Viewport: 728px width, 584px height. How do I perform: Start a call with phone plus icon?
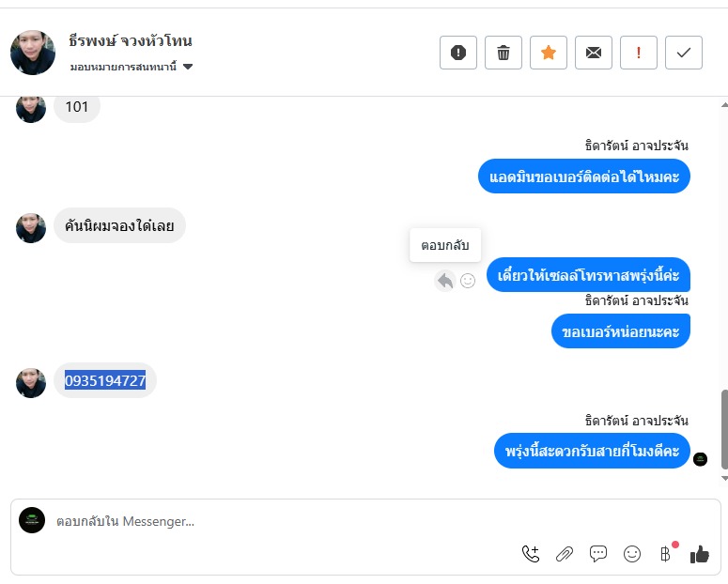click(531, 554)
